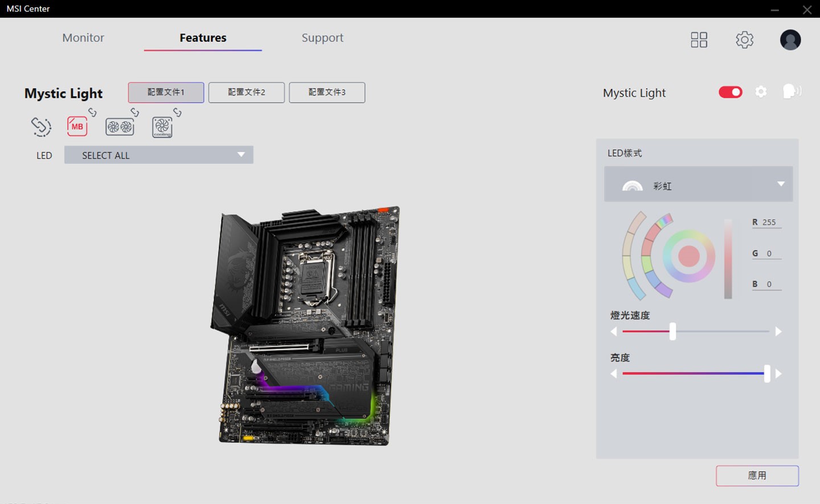Select profile 配置文件2

pyautogui.click(x=247, y=92)
